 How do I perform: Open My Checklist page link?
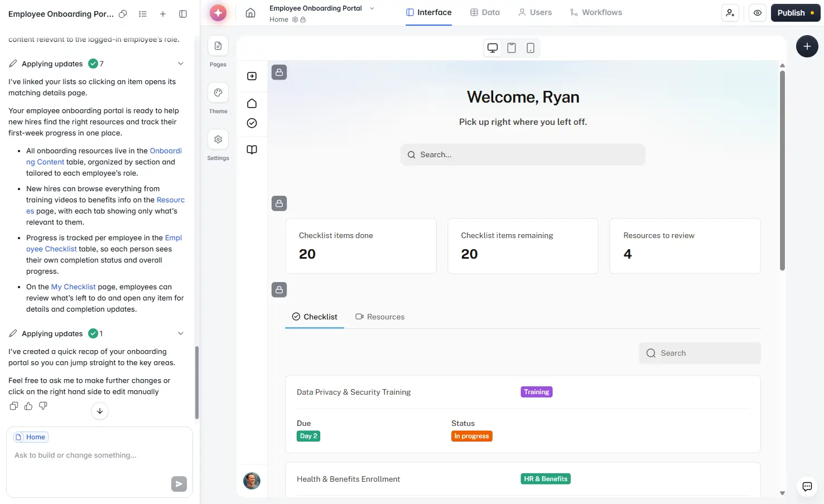(73, 287)
